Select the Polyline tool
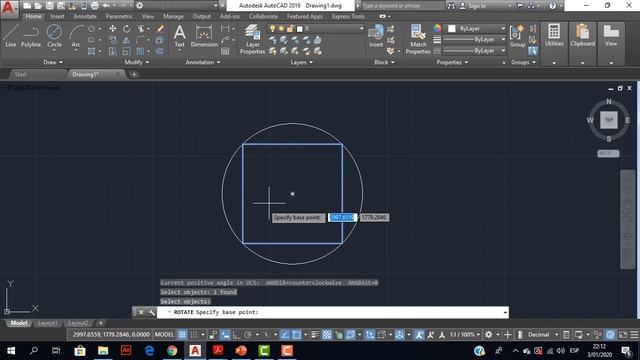Viewport: 640px width, 360px height. (31, 36)
